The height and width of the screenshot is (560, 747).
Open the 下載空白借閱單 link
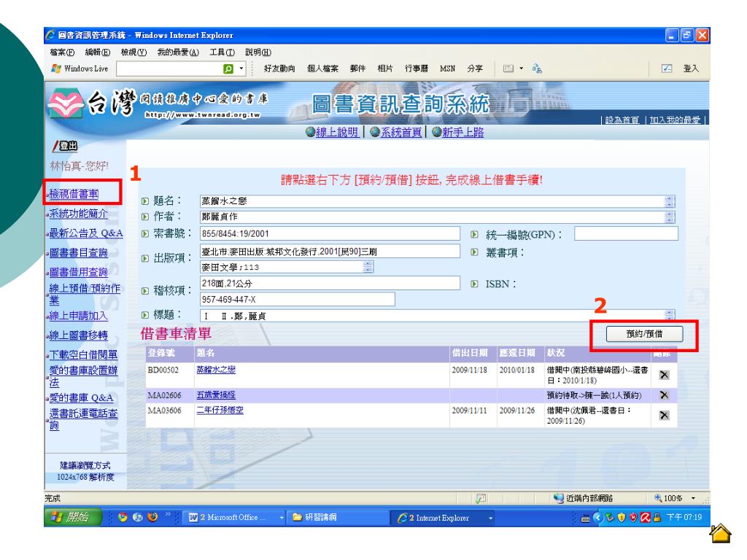pyautogui.click(x=83, y=355)
